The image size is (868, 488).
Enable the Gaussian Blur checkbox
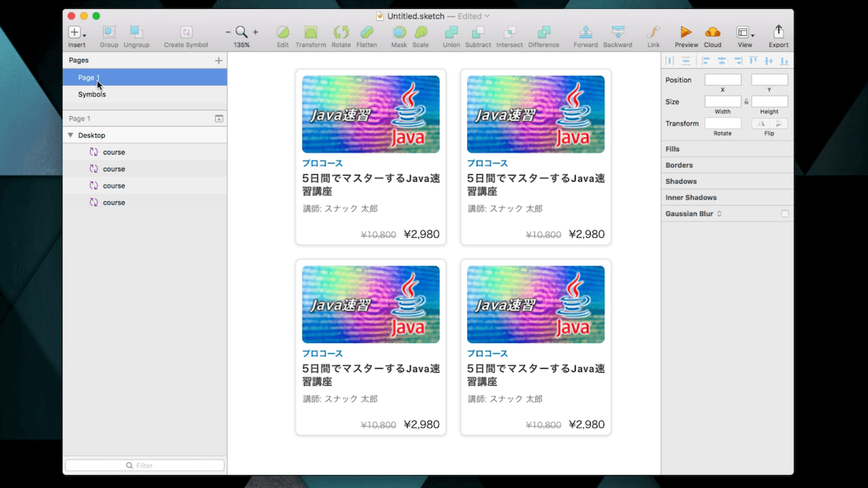[785, 213]
